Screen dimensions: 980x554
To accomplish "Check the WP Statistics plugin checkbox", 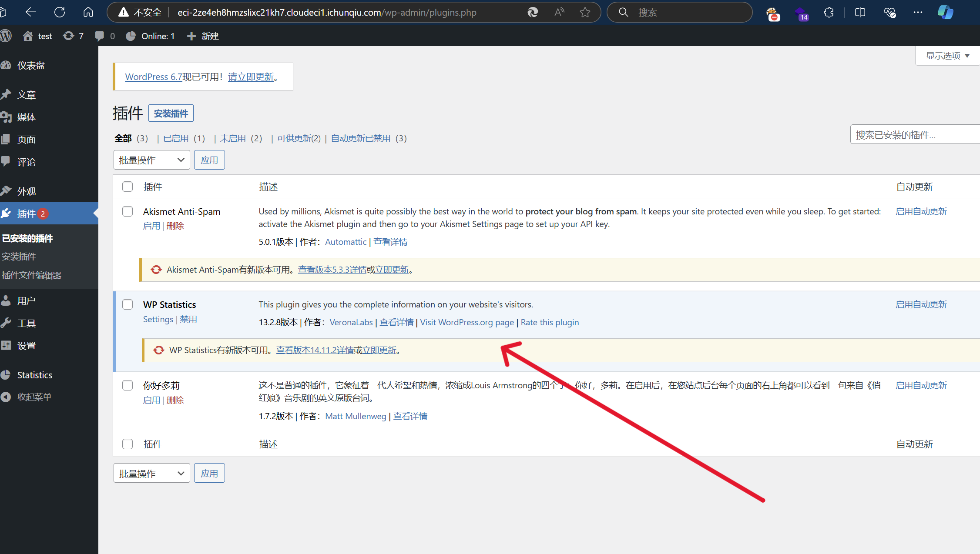I will [128, 304].
